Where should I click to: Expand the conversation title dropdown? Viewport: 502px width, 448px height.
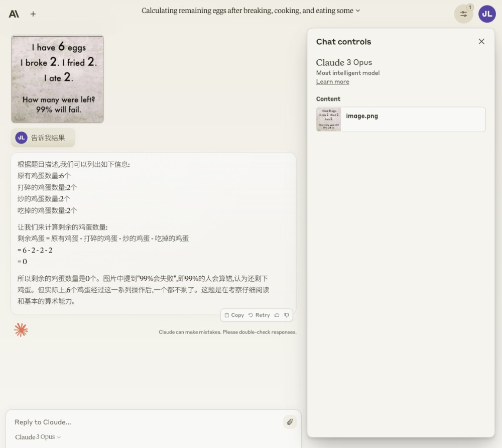[x=358, y=11]
